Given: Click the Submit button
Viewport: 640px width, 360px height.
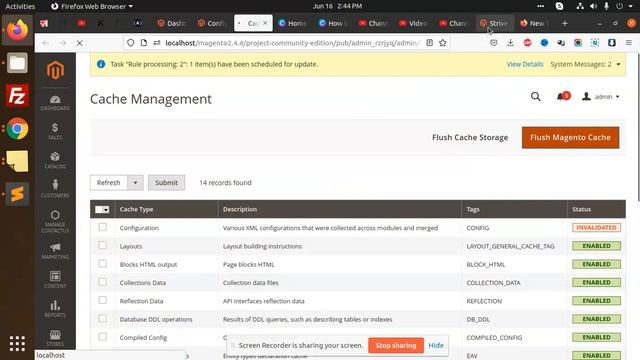Looking at the screenshot, I should pyautogui.click(x=166, y=182).
